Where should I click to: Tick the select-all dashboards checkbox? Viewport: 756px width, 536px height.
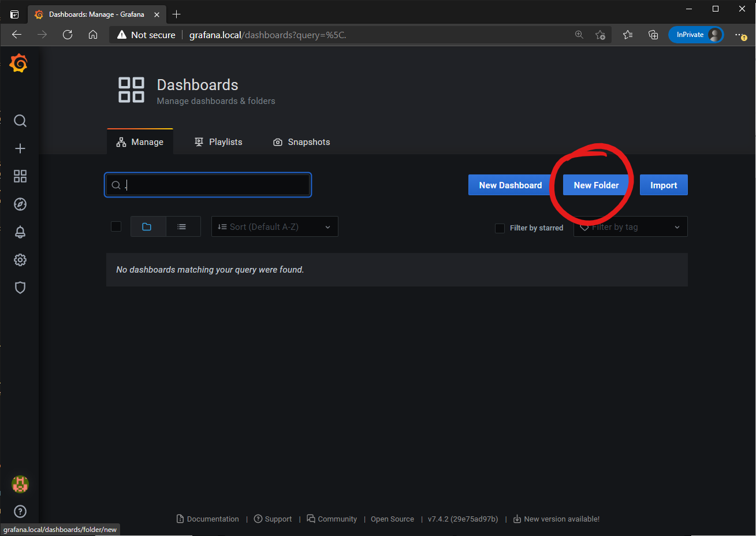[x=116, y=226]
